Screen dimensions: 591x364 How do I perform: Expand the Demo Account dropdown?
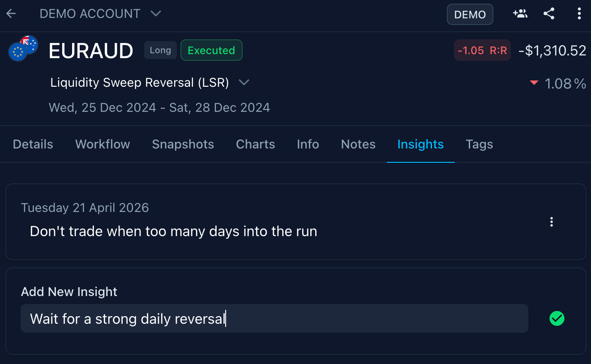[x=155, y=14]
